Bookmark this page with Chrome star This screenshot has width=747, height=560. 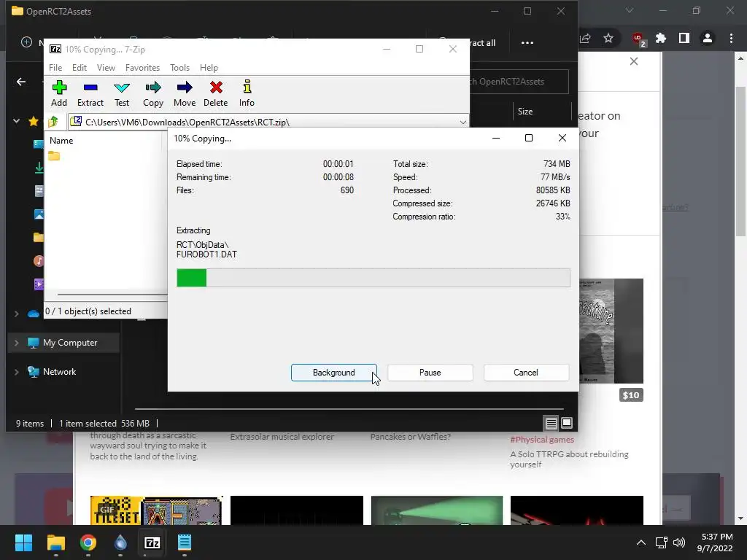pos(608,38)
